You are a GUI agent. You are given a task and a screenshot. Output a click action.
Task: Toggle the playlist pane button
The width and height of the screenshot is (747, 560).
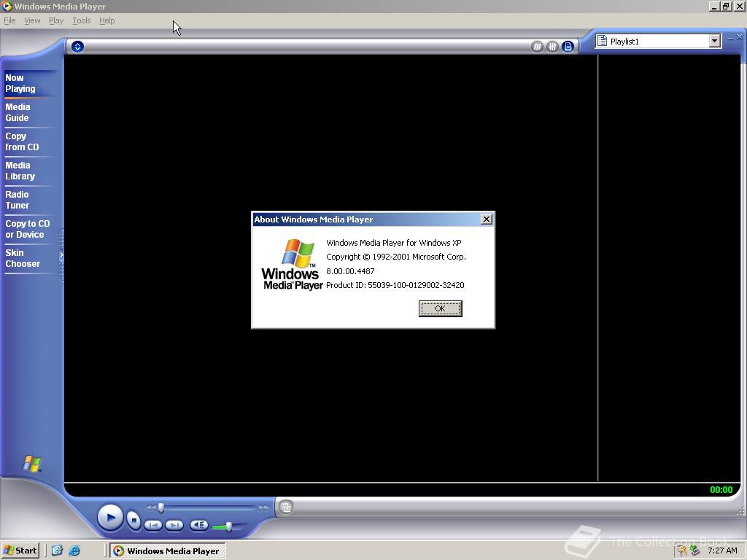tap(568, 47)
